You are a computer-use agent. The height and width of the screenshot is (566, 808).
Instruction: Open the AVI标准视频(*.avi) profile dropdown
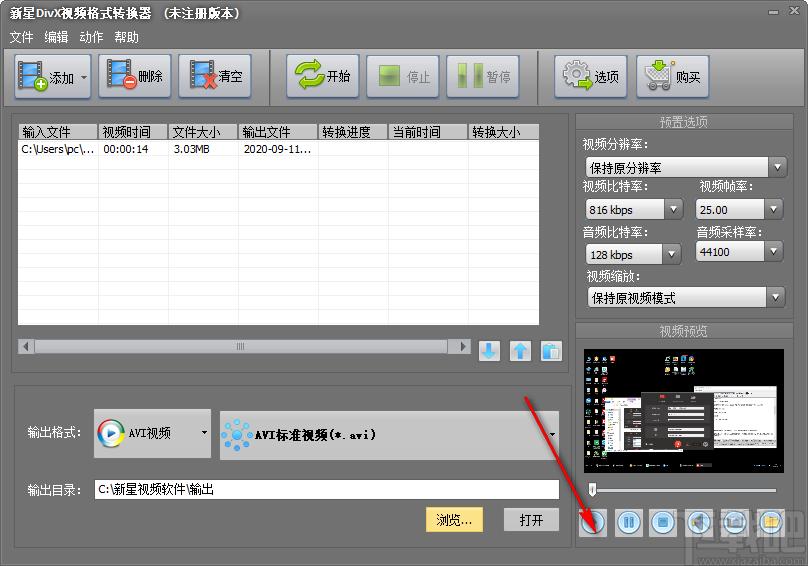[390, 435]
